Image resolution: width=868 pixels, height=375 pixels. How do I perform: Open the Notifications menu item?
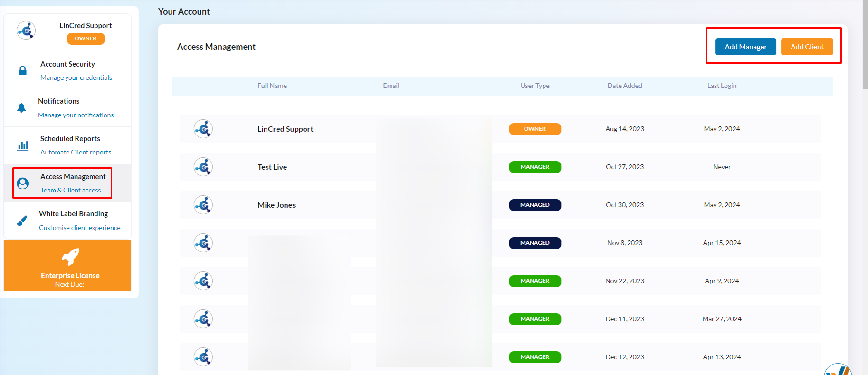click(x=67, y=108)
